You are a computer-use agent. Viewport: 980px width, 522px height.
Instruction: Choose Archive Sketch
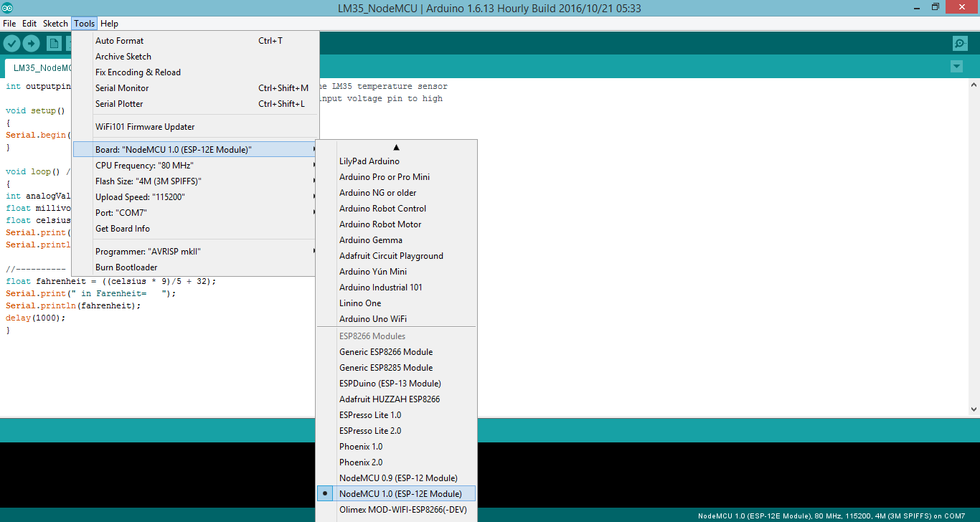pyautogui.click(x=196, y=57)
